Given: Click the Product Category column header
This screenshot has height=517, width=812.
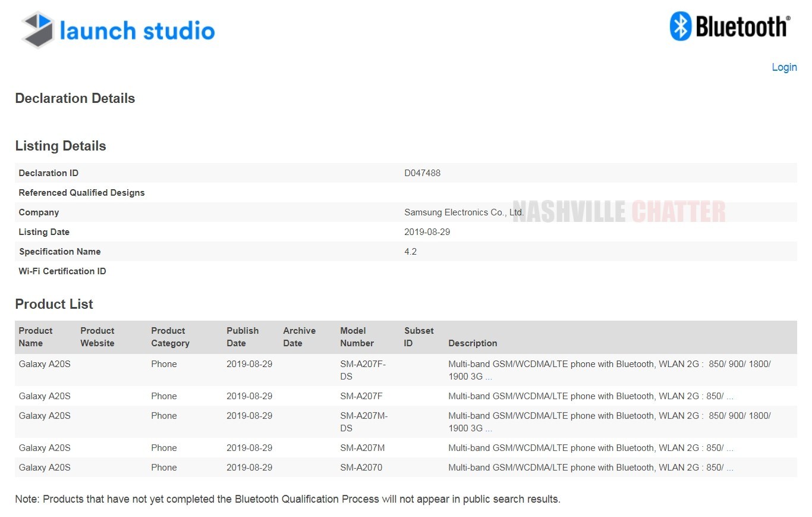Looking at the screenshot, I should point(170,337).
